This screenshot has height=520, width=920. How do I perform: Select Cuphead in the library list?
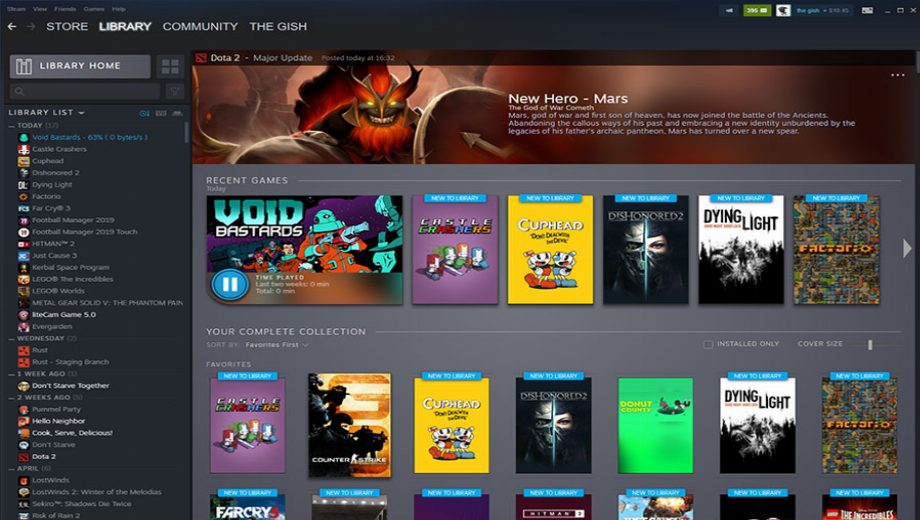(x=48, y=161)
